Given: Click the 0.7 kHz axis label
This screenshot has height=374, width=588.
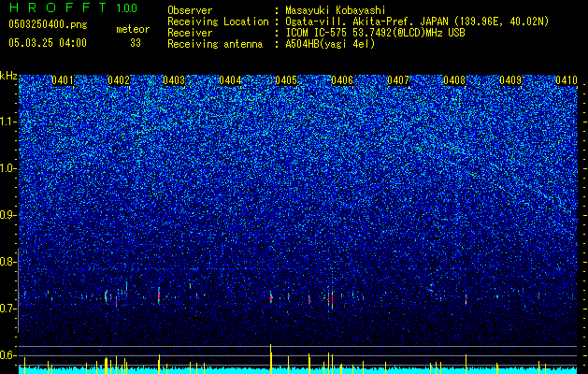Looking at the screenshot, I should 8,309.
